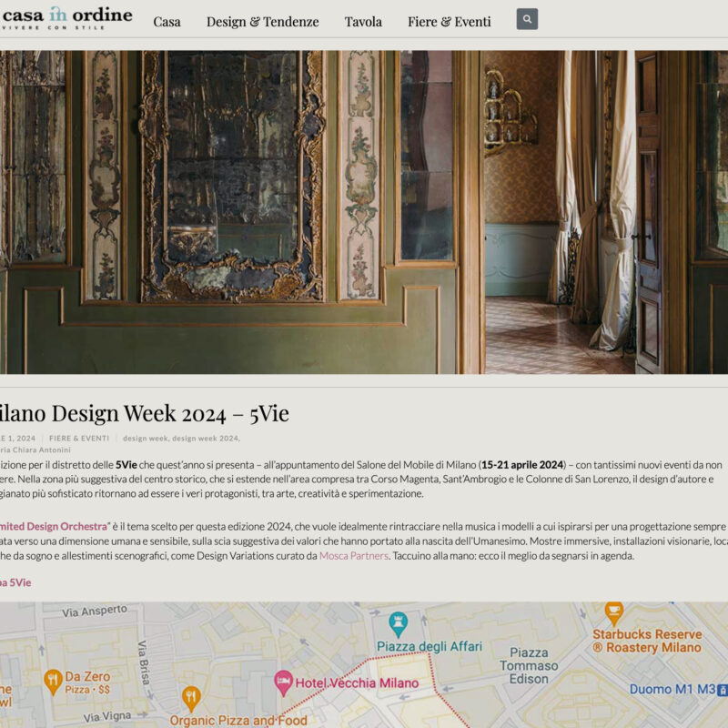Open the palazzo interior hero image

(364, 212)
